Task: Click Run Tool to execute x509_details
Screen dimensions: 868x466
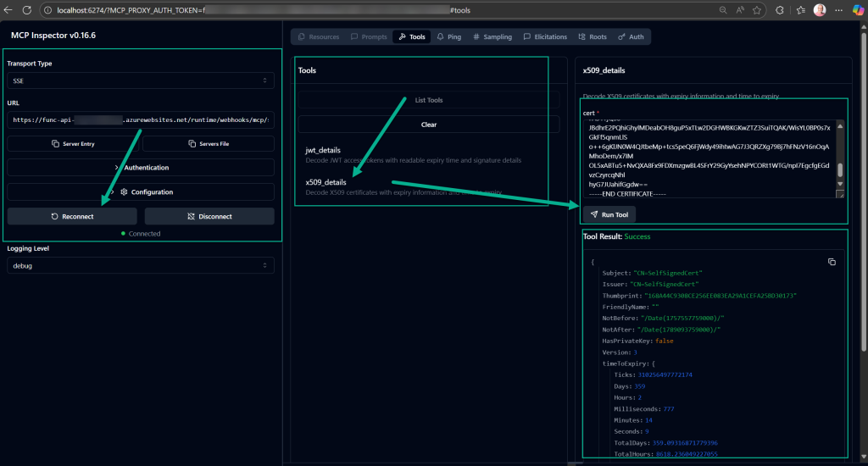Action: (x=608, y=214)
